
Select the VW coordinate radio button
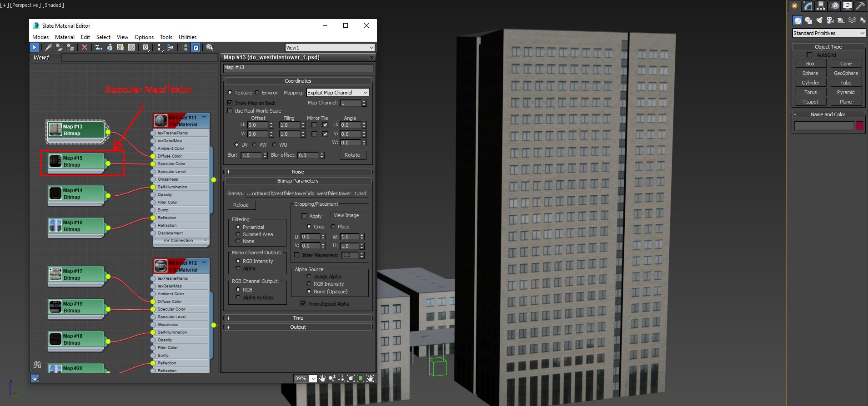255,145
